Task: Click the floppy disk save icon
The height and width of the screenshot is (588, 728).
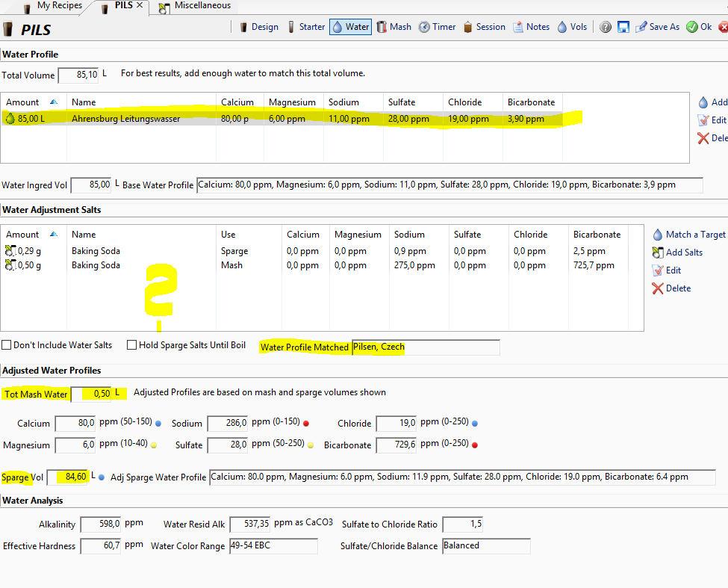Action: [623, 27]
